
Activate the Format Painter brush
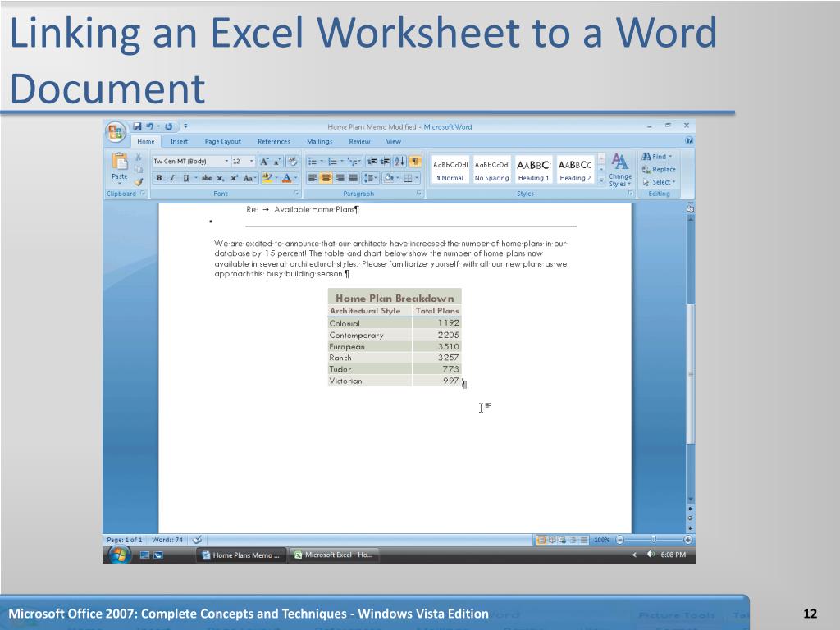click(138, 181)
